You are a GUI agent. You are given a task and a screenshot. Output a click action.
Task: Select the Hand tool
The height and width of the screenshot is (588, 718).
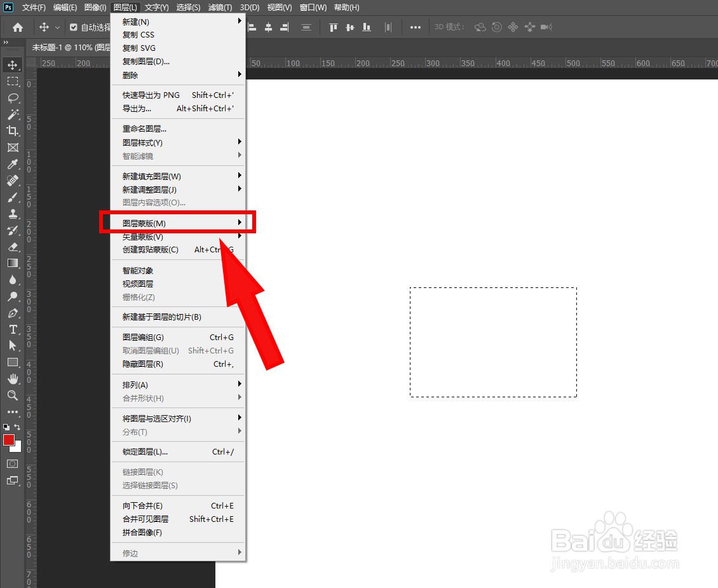(12, 379)
